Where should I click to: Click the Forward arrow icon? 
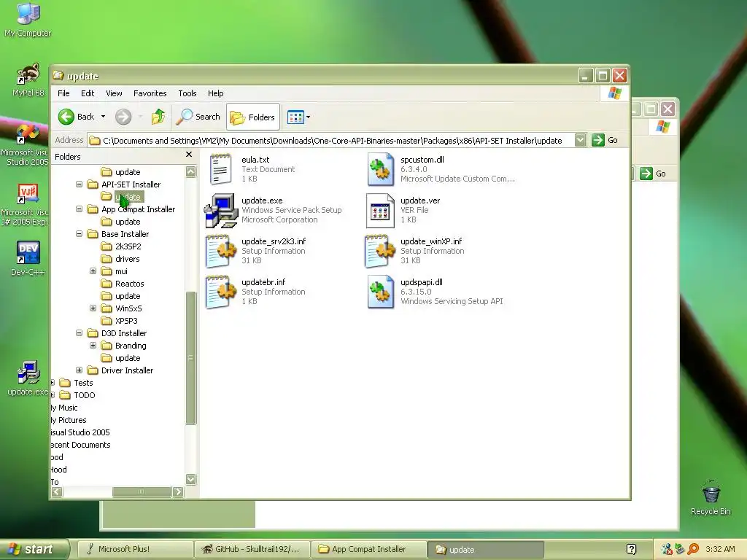pyautogui.click(x=123, y=117)
